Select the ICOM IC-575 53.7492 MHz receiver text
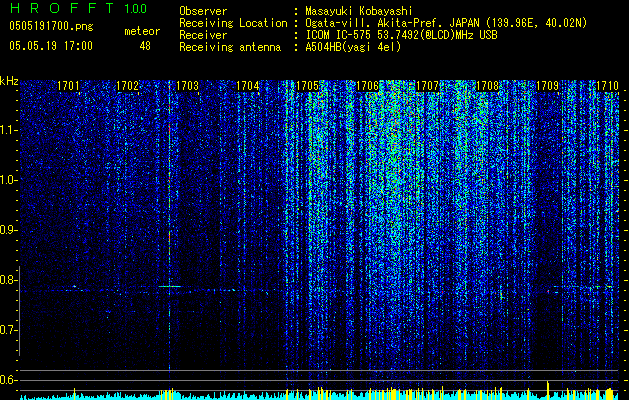This screenshot has width=629, height=400. (401, 35)
